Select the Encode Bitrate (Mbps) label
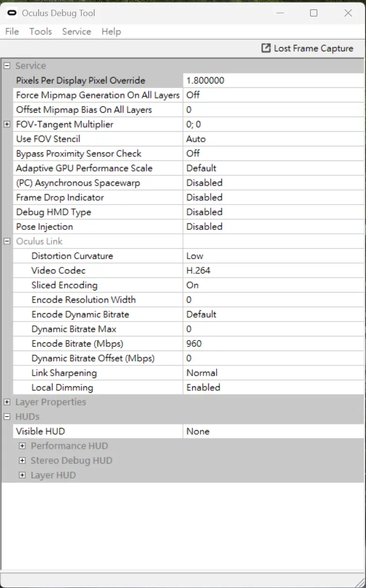This screenshot has width=366, height=588. click(77, 343)
